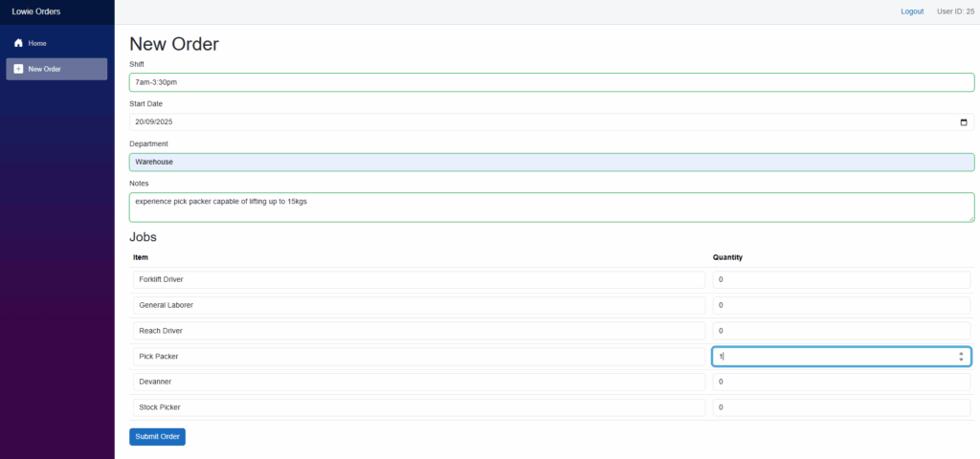Click the Home icon in sidebar
Viewport: 980px width, 459px height.
point(18,43)
